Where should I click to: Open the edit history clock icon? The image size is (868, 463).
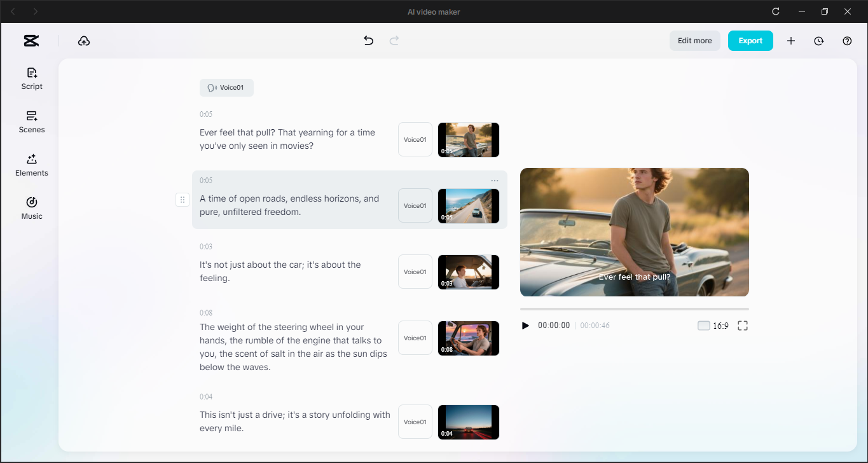pos(818,40)
